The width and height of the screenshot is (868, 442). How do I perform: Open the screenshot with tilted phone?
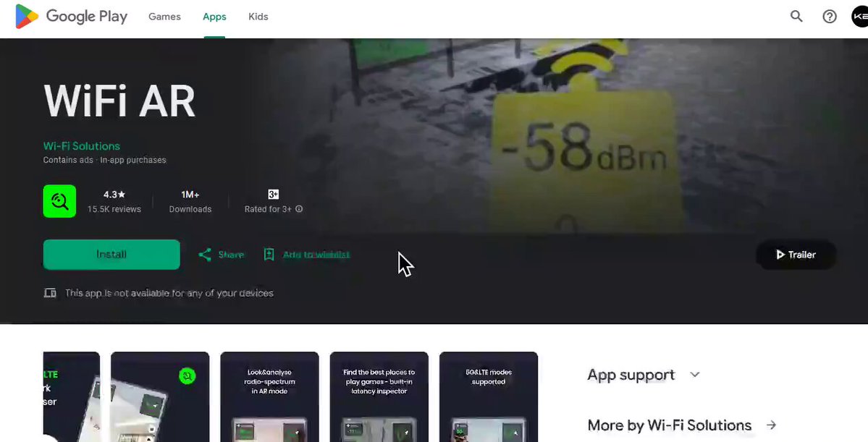pos(160,396)
